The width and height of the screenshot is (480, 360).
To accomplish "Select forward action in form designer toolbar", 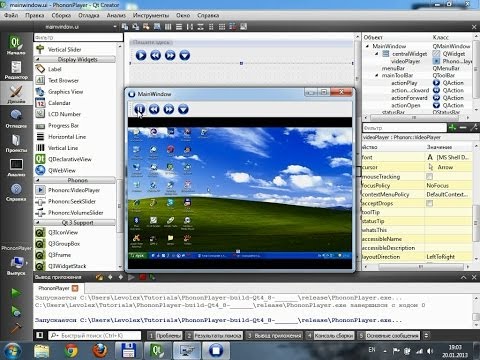I will (x=170, y=55).
